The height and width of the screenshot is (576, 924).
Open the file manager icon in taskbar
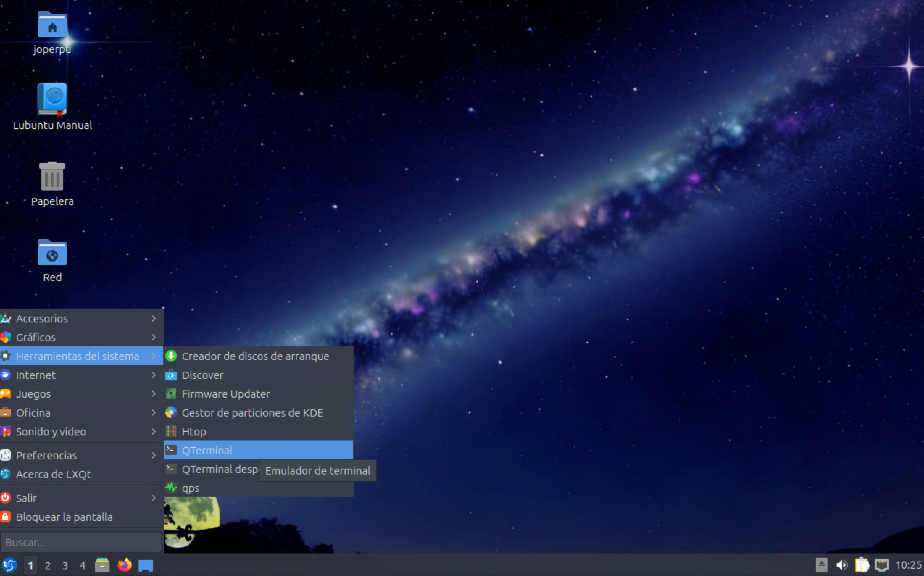pos(102,565)
